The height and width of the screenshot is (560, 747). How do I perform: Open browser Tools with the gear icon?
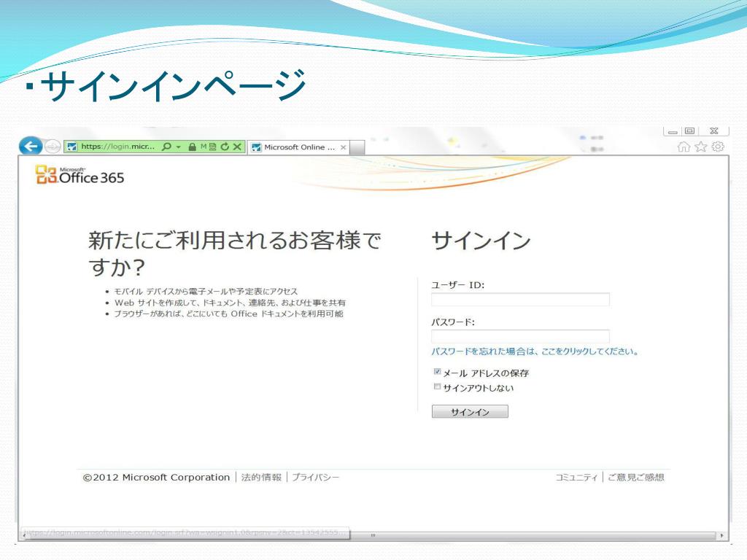(718, 147)
